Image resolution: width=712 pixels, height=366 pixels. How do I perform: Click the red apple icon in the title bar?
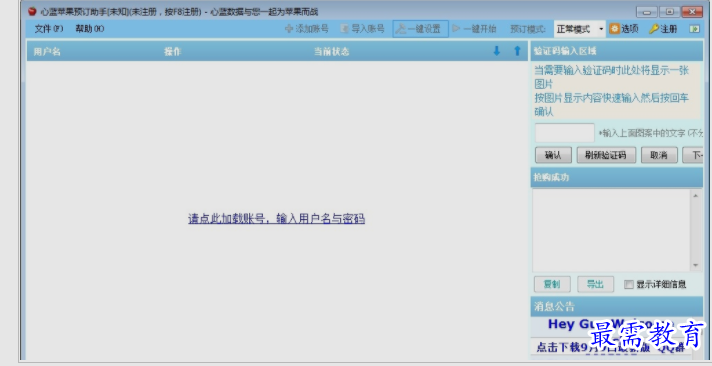coord(32,11)
